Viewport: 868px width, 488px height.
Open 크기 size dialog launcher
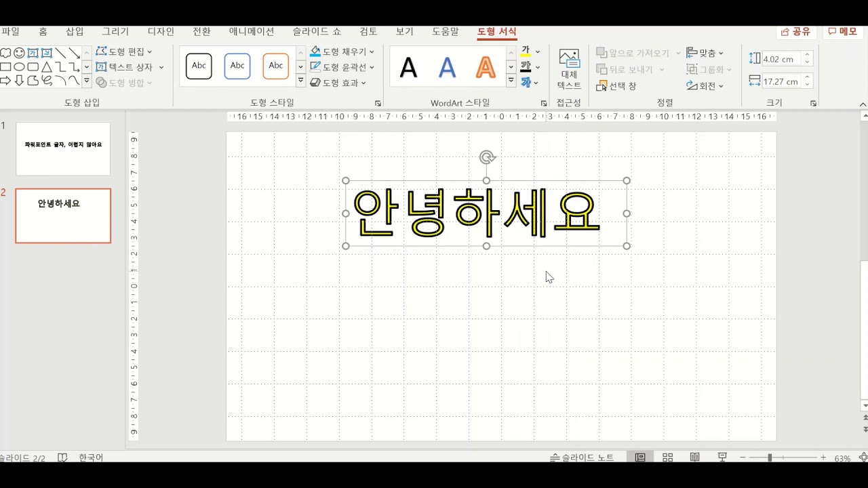pyautogui.click(x=813, y=104)
